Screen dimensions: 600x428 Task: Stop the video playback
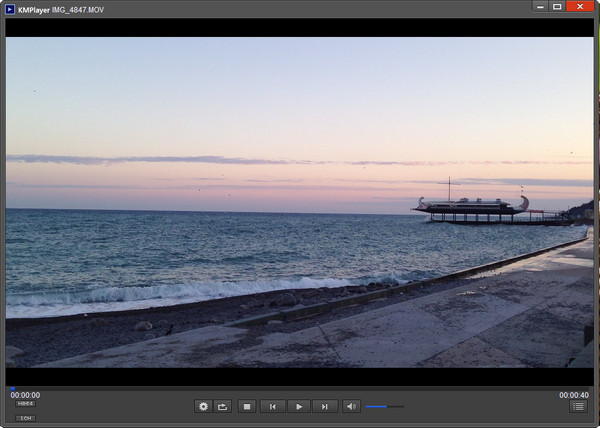point(247,406)
